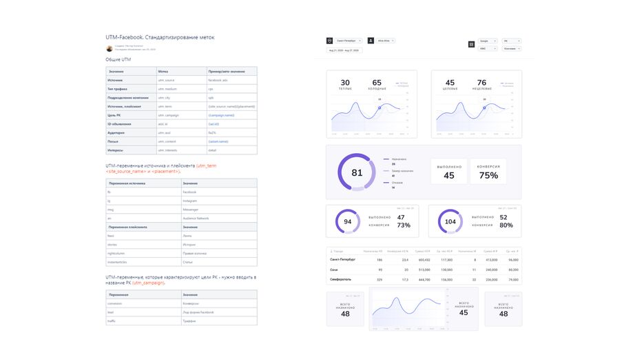Sort by the Города column header

pyautogui.click(x=336, y=251)
